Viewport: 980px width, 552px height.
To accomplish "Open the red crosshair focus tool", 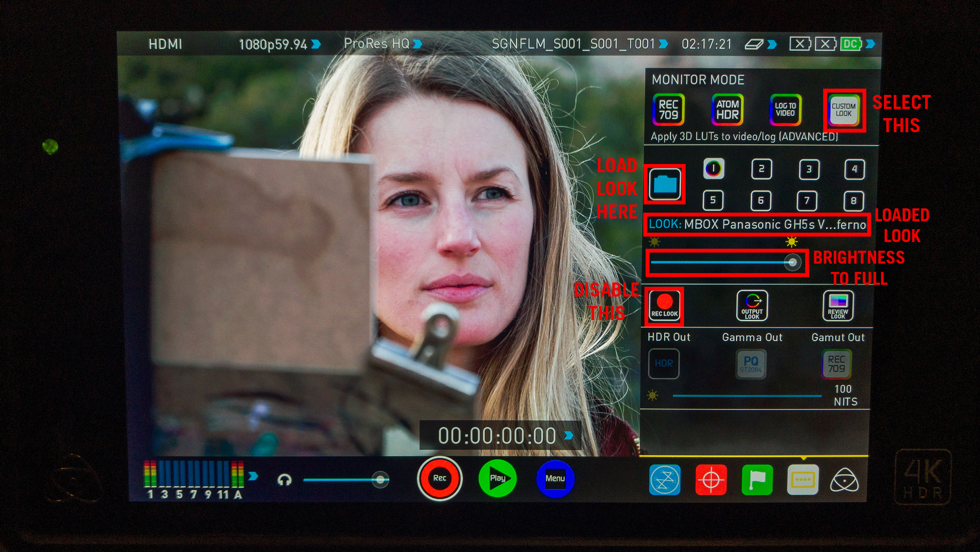I will [x=711, y=480].
